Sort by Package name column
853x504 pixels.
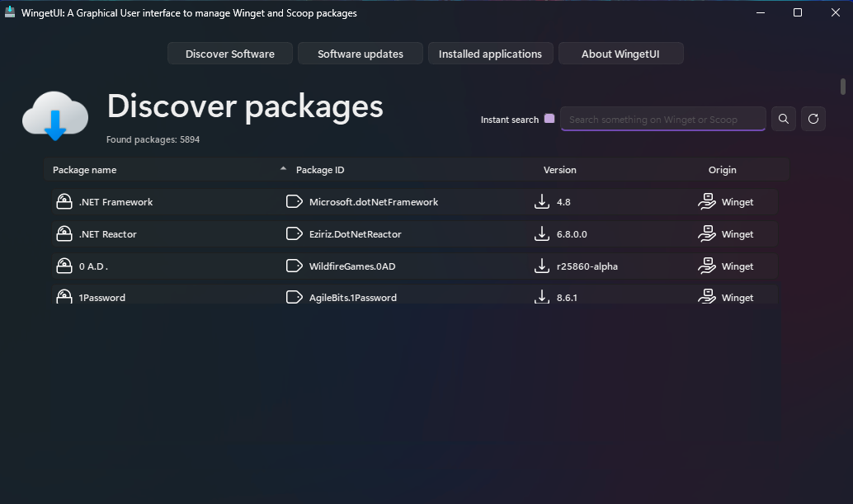coord(84,170)
